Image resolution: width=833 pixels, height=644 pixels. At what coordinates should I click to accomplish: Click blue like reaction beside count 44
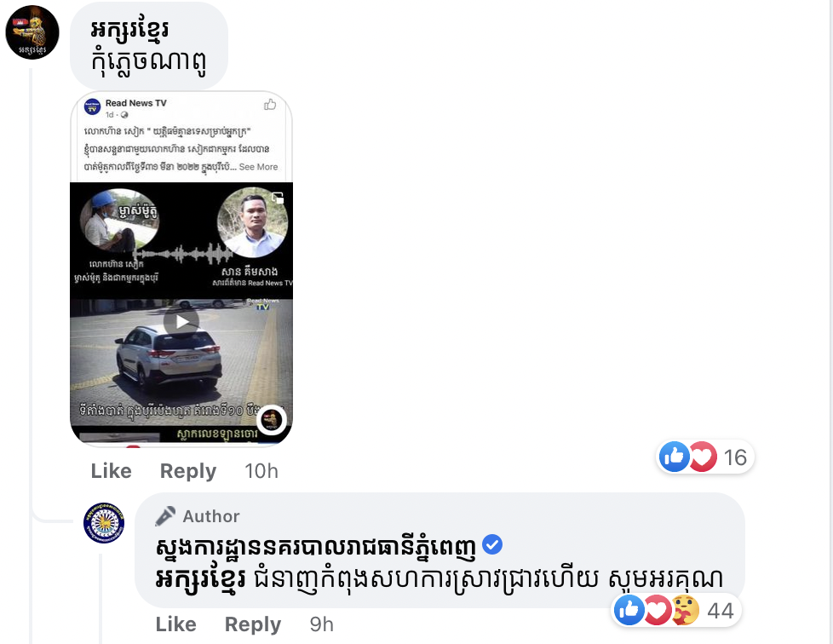click(629, 610)
